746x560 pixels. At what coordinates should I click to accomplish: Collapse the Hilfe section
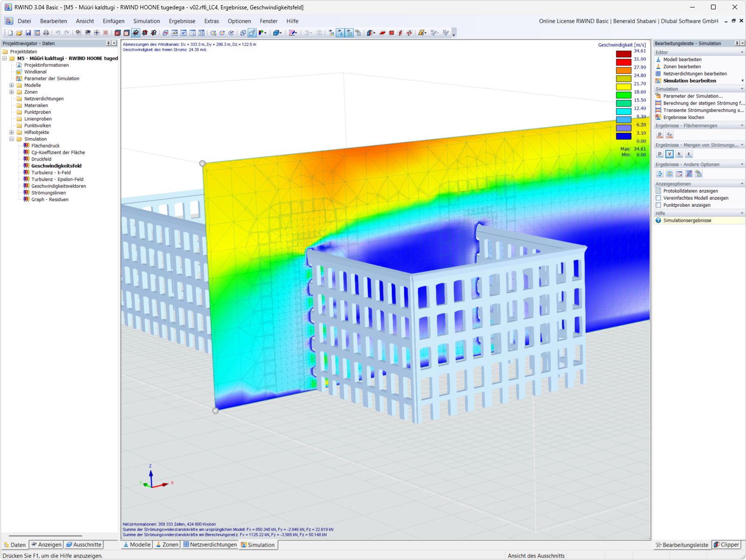742,213
